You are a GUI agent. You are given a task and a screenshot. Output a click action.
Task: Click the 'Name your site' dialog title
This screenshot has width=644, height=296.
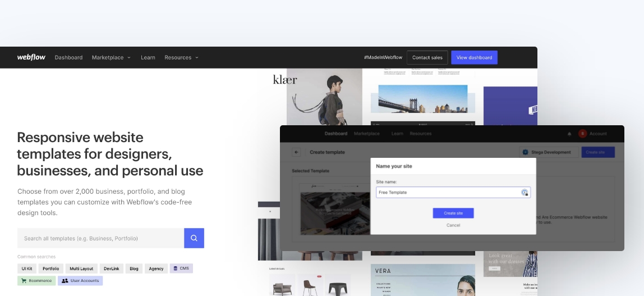pyautogui.click(x=394, y=166)
